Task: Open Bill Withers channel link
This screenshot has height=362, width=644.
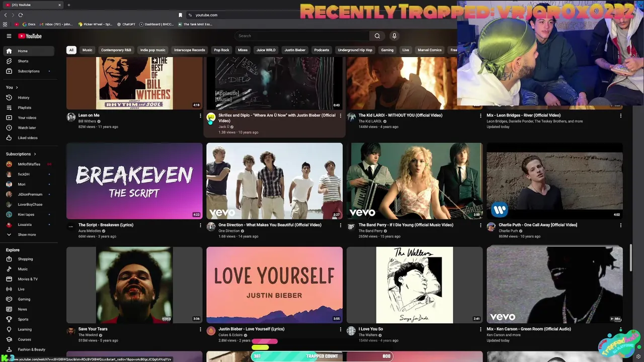Action: pyautogui.click(x=87, y=121)
